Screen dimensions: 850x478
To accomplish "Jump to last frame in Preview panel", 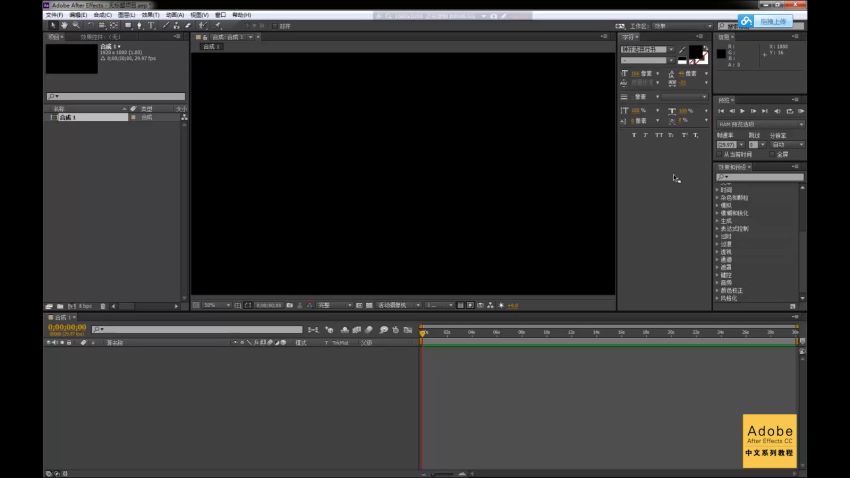I will [x=765, y=111].
